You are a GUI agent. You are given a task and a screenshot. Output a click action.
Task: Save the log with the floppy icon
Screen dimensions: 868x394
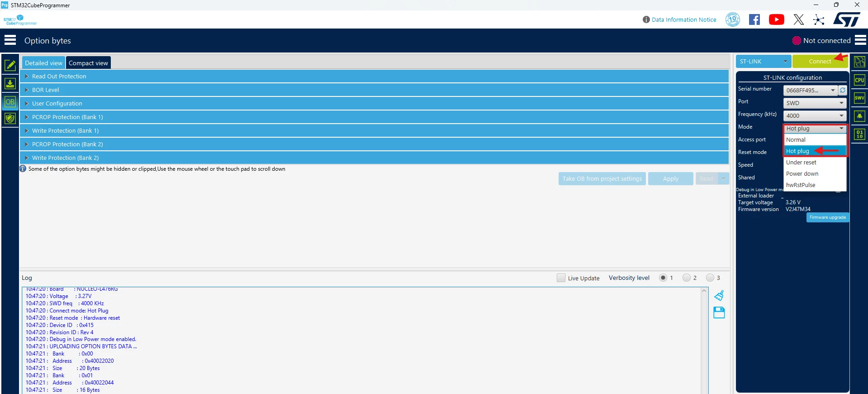(719, 312)
